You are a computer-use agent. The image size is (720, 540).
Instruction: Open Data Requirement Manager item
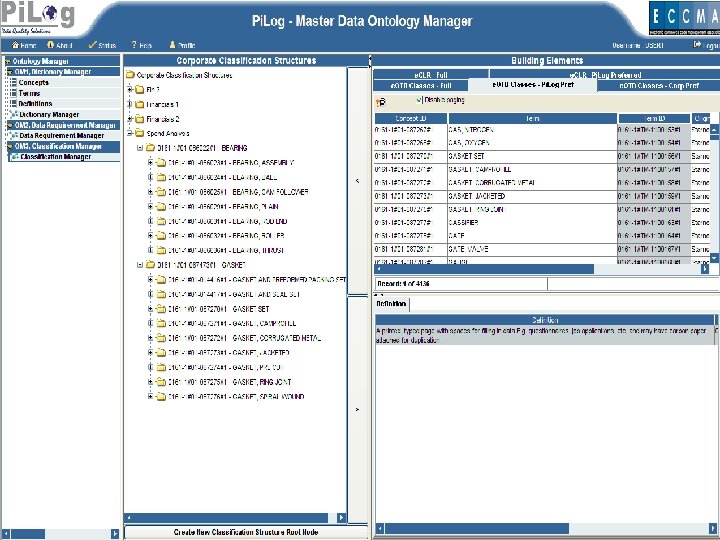click(x=62, y=135)
